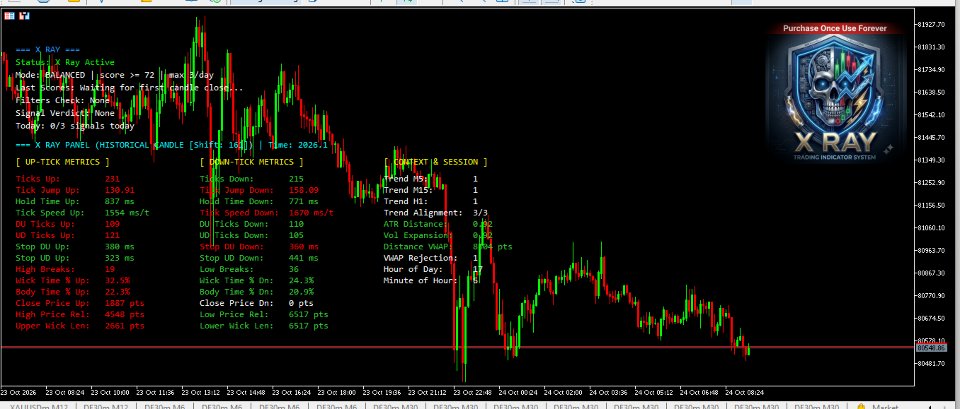
Task: Click the 'X RAY PANEL (HISTORICAL CANDLE' heading
Action: (x=171, y=146)
